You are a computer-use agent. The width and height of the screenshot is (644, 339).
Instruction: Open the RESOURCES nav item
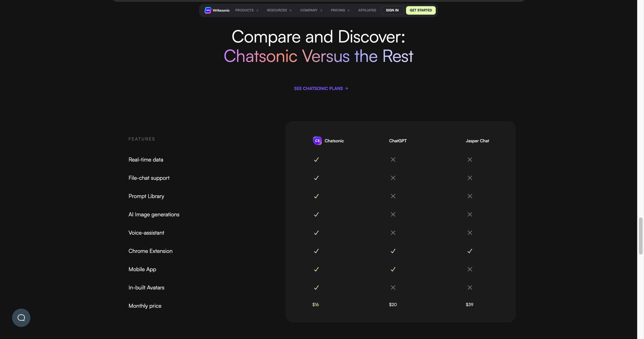(x=277, y=10)
